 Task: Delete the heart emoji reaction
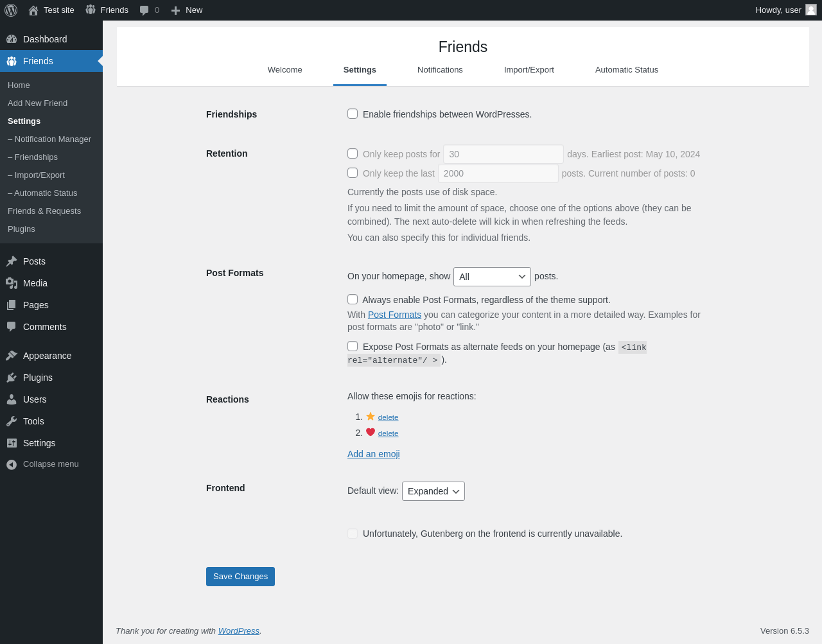pos(388,433)
